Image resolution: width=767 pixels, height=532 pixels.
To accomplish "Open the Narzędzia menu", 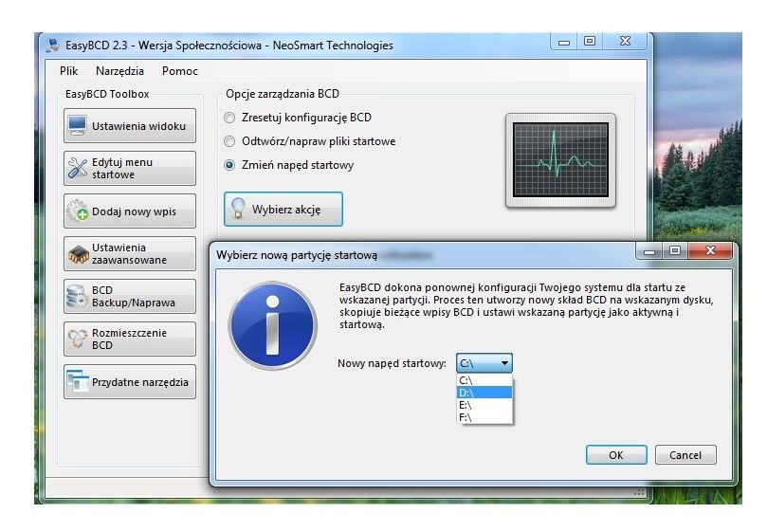I will (x=119, y=71).
